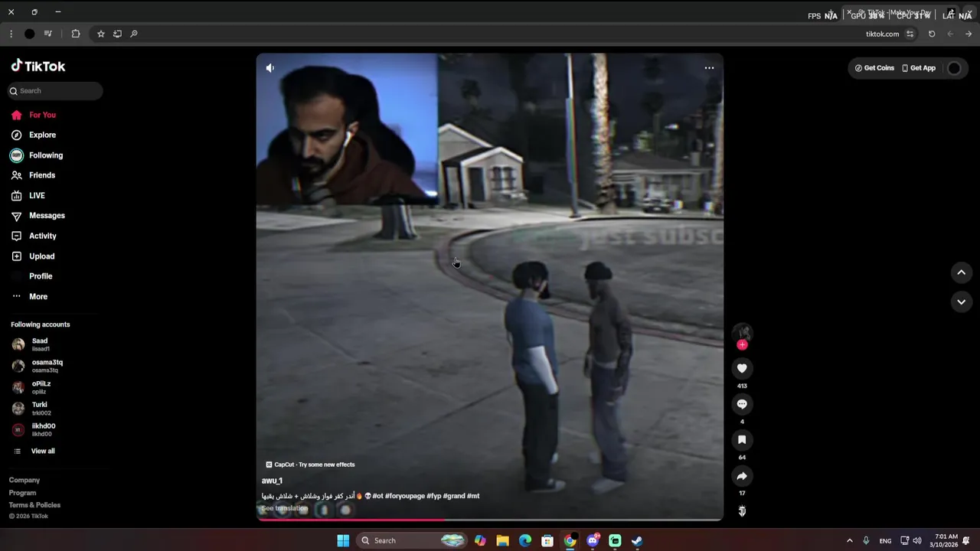The height and width of the screenshot is (551, 980).
Task: Open Steam from the taskbar
Action: [637, 541]
